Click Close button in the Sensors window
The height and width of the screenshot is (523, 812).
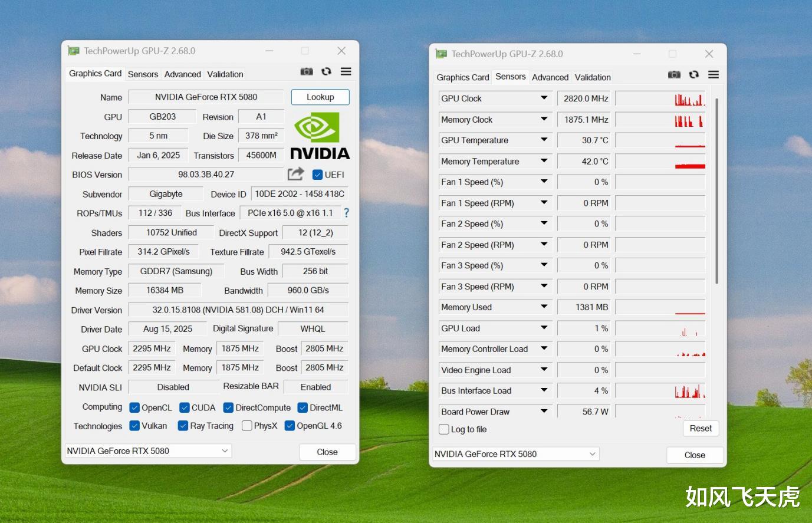pos(695,455)
